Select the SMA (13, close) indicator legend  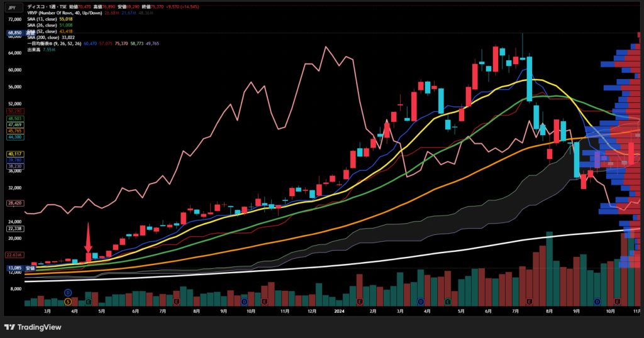47,19
